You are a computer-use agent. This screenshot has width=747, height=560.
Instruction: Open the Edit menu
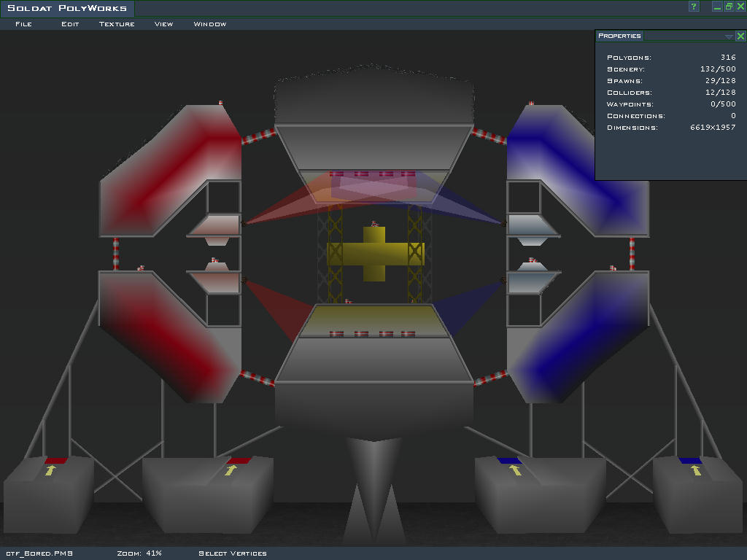pyautogui.click(x=70, y=24)
